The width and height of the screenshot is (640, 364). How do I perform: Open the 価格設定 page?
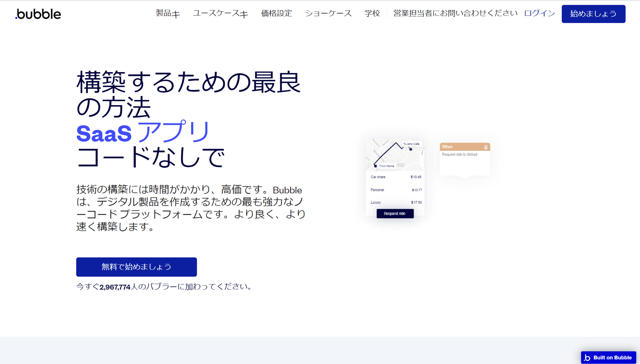click(276, 13)
